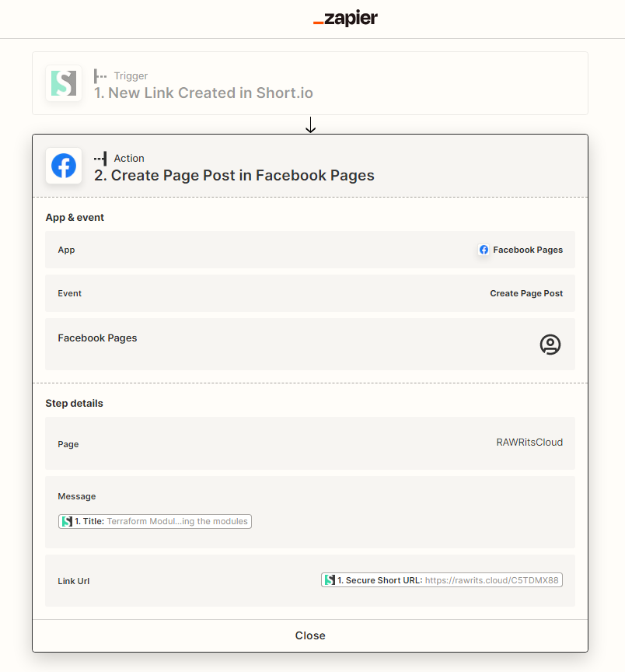This screenshot has width=625, height=672.
Task: Click the Short.io icon in Secure Short URL pill
Action: coord(330,580)
